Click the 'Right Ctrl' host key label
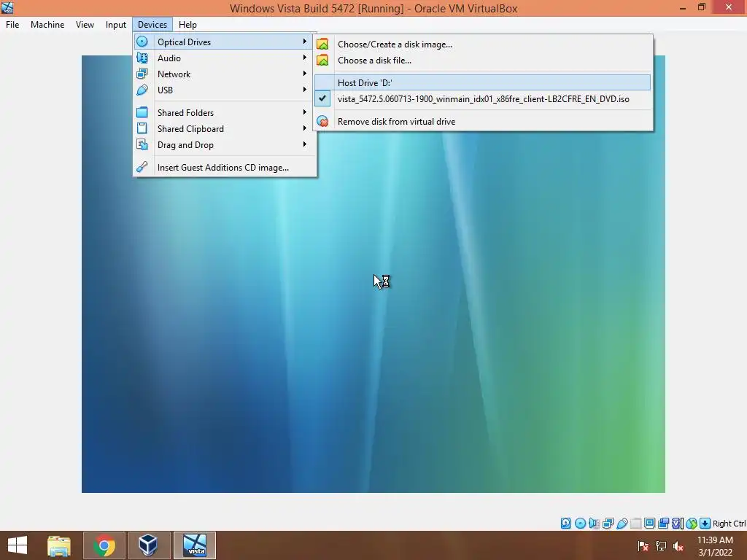This screenshot has width=747, height=560. 729,524
